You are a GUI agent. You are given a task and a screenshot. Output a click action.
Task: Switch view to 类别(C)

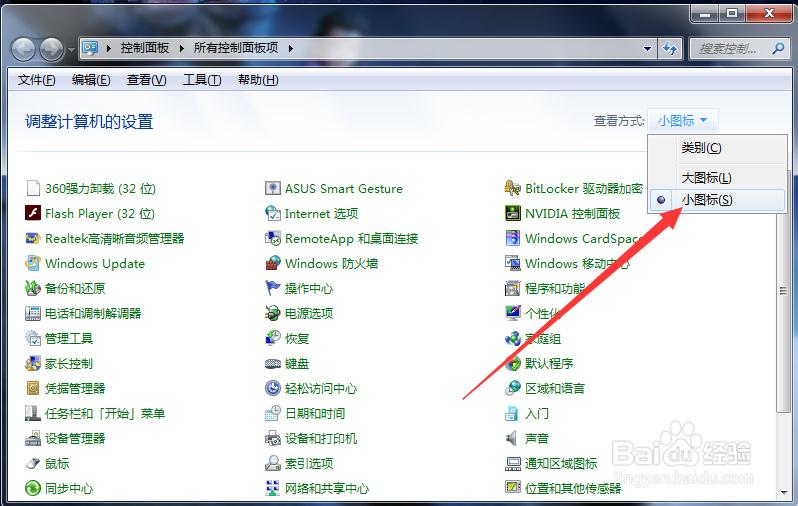(x=718, y=148)
